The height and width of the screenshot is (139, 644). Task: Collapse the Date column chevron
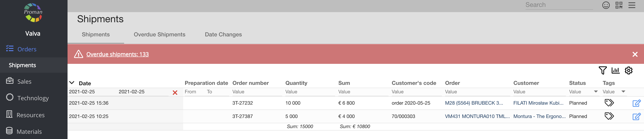click(72, 83)
